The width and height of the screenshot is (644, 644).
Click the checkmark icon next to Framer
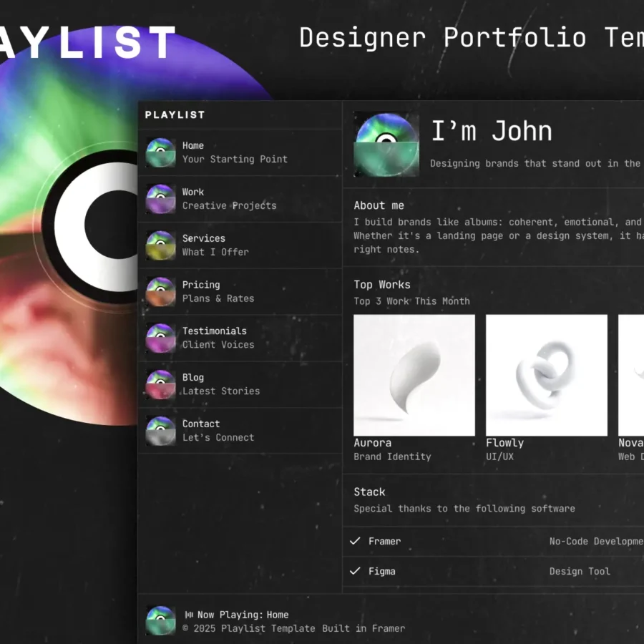(x=355, y=541)
